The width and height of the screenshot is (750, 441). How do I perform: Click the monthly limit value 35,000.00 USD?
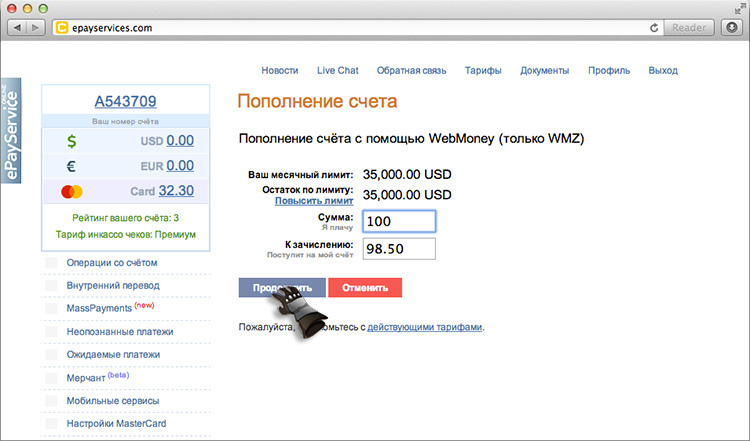(x=407, y=175)
